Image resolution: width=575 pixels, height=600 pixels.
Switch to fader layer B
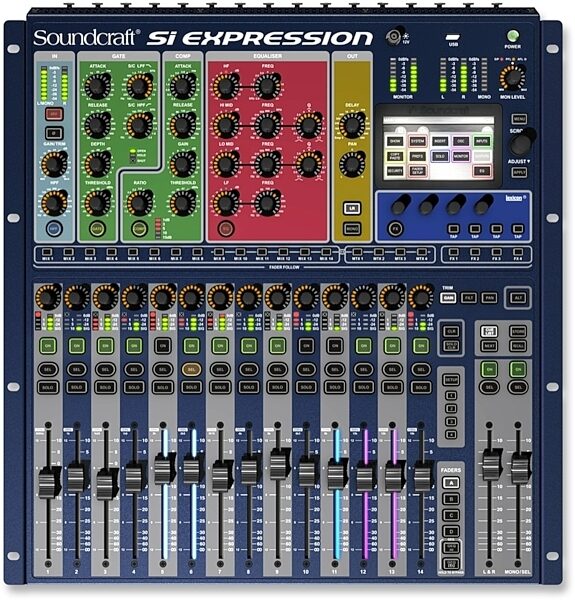(x=451, y=499)
